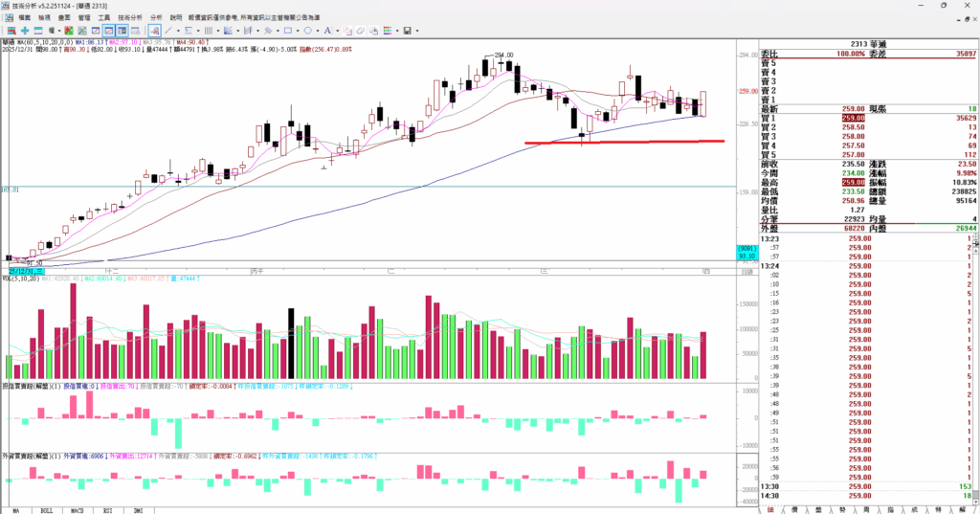This screenshot has height=514, width=980.
Task: Select the trend line drawing tool
Action: (168, 30)
